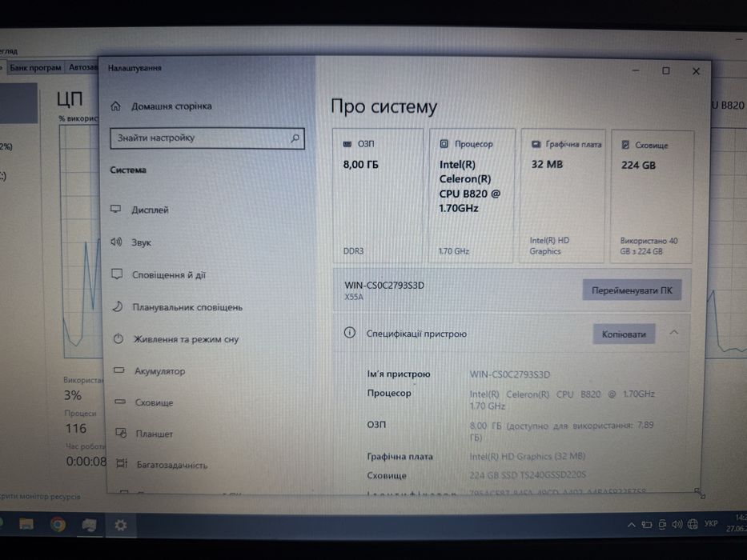The width and height of the screenshot is (747, 560).
Task: Select the Процесор card with Celeron B820
Action: (472, 196)
